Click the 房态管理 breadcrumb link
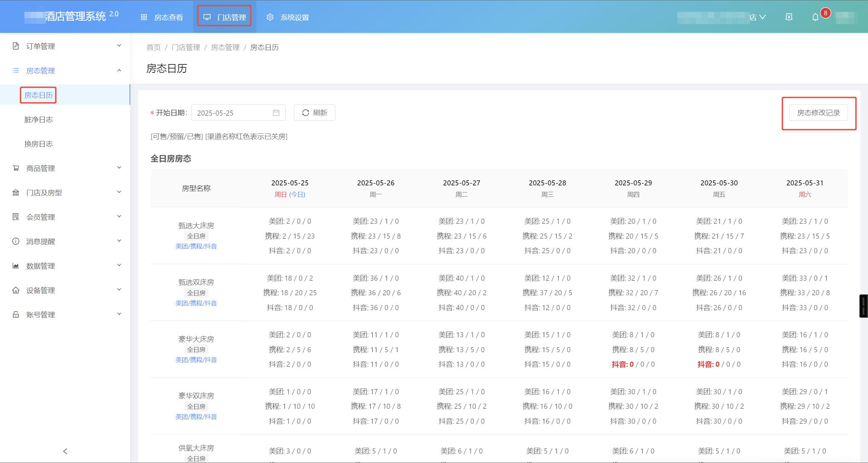The image size is (868, 463). pyautogui.click(x=225, y=47)
